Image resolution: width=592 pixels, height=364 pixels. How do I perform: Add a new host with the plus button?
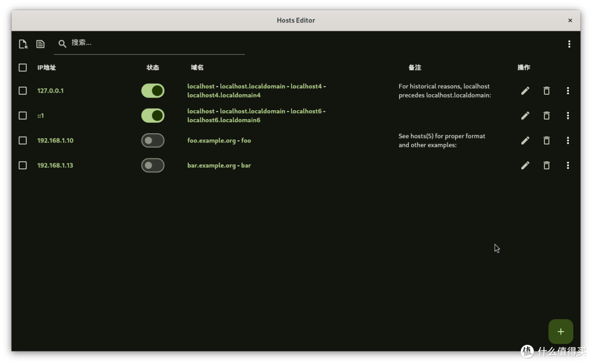click(561, 332)
